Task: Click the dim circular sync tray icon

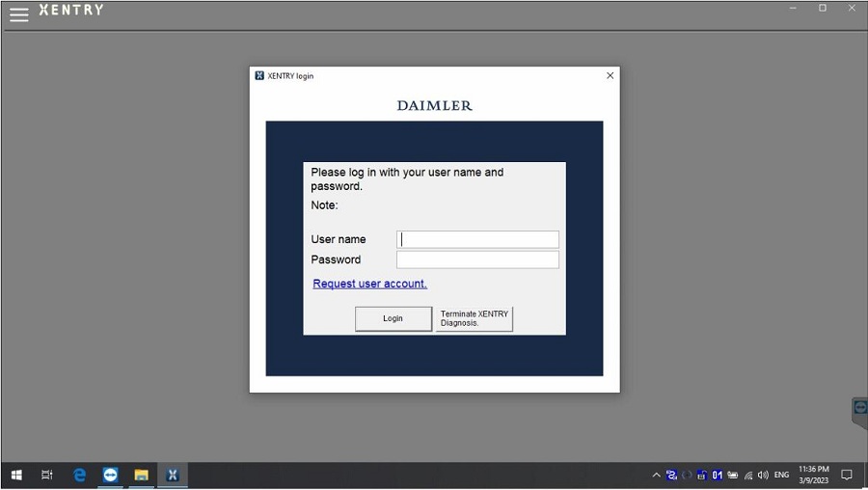Action: (687, 476)
